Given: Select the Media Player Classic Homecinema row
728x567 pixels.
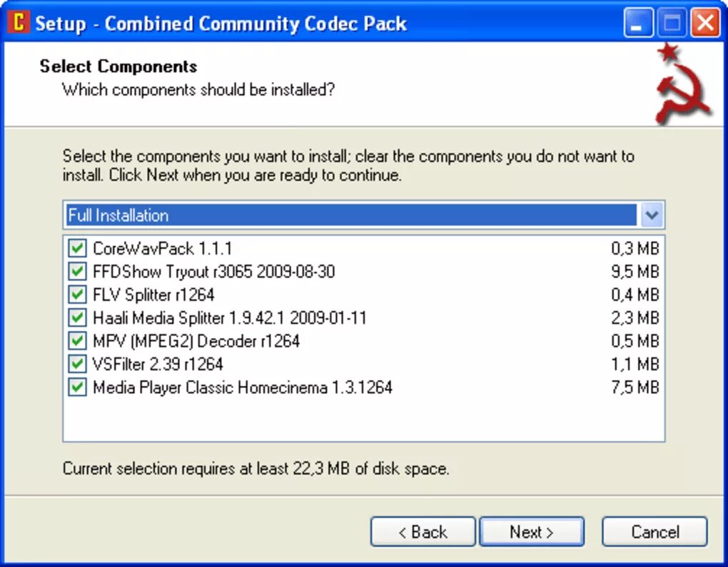Looking at the screenshot, I should click(x=243, y=388).
